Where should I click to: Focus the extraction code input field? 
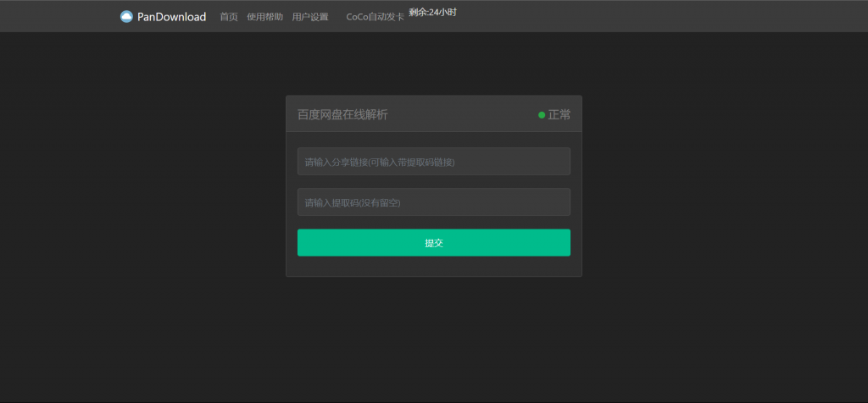pyautogui.click(x=433, y=202)
